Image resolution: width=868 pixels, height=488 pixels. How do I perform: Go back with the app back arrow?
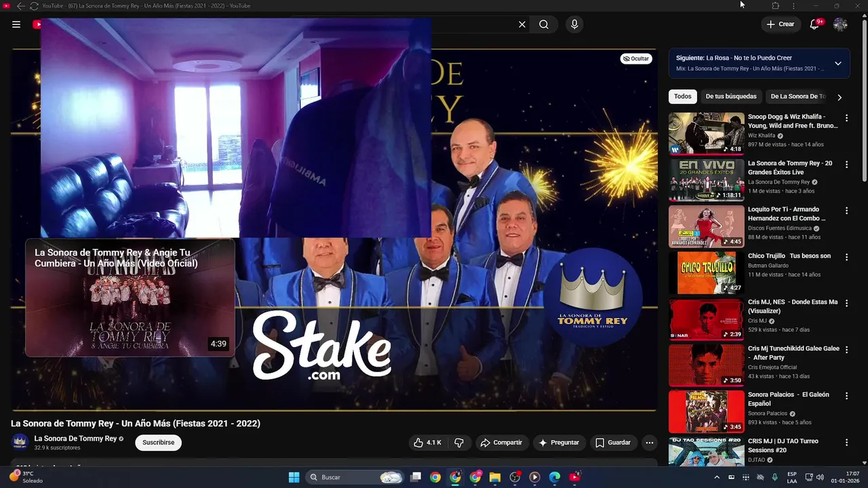pyautogui.click(x=20, y=5)
